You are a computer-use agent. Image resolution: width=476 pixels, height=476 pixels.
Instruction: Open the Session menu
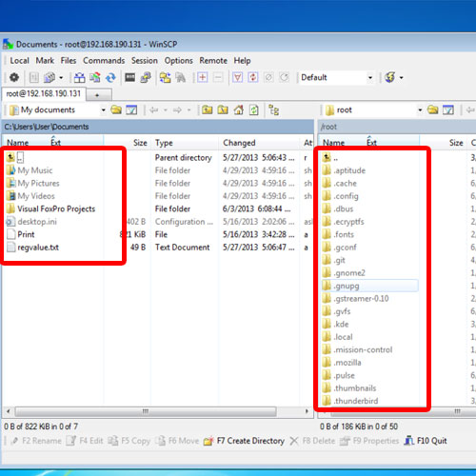click(145, 61)
